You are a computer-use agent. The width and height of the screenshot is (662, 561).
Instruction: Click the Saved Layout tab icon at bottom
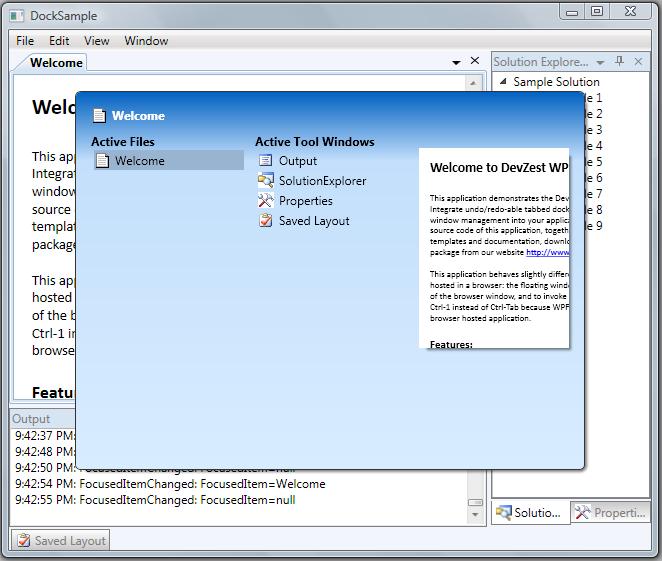point(24,540)
